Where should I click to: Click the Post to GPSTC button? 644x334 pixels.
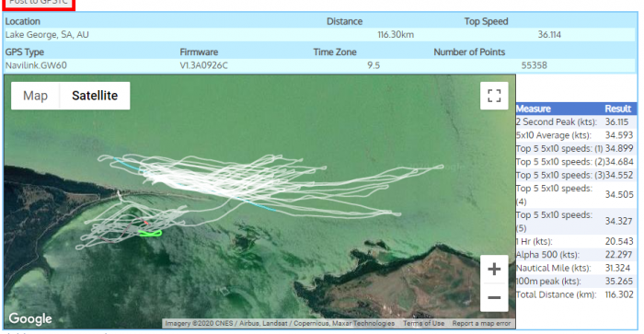coord(39,3)
